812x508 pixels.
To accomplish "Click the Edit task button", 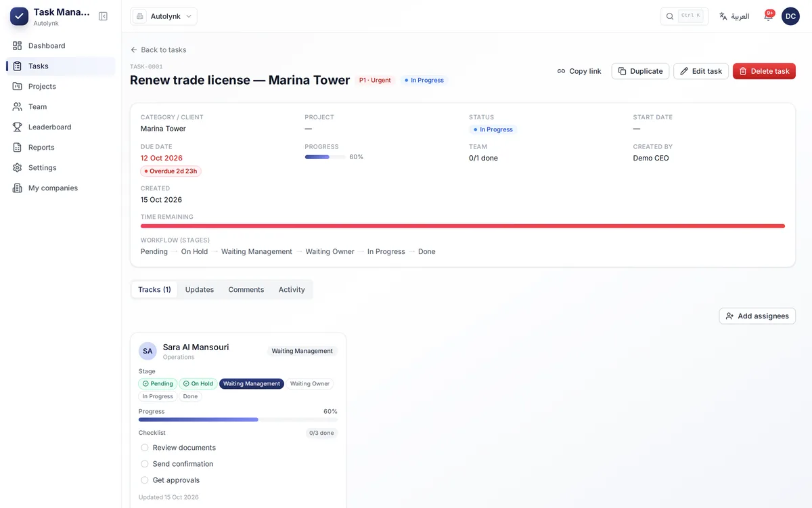I will click(x=701, y=71).
